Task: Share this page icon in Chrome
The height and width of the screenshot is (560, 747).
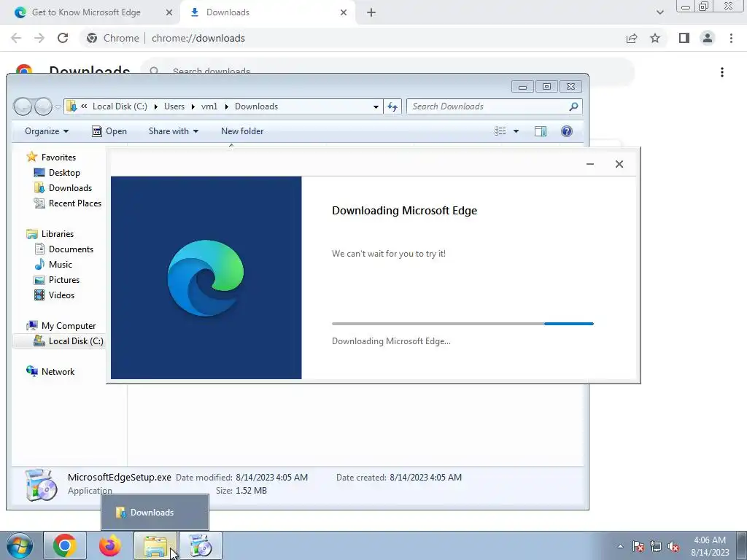Action: tap(632, 38)
